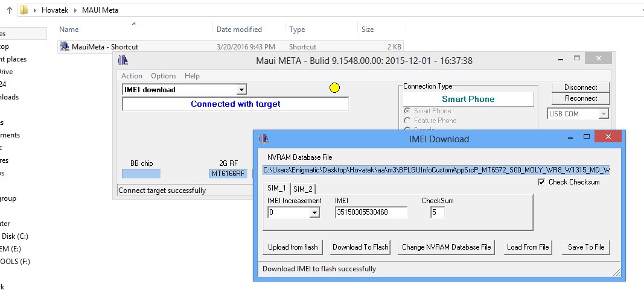Click the OOLS (F:) drive in sidebar
Viewport: 644px width, 293px height.
click(15, 262)
